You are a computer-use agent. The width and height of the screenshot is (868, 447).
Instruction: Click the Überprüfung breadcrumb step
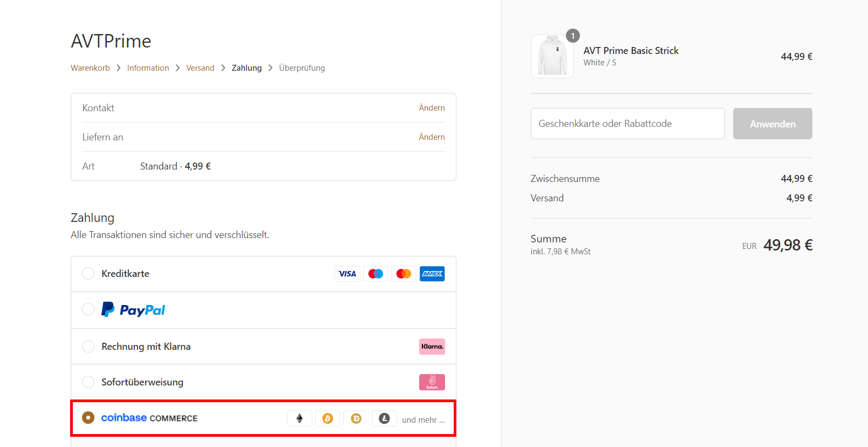[302, 68]
